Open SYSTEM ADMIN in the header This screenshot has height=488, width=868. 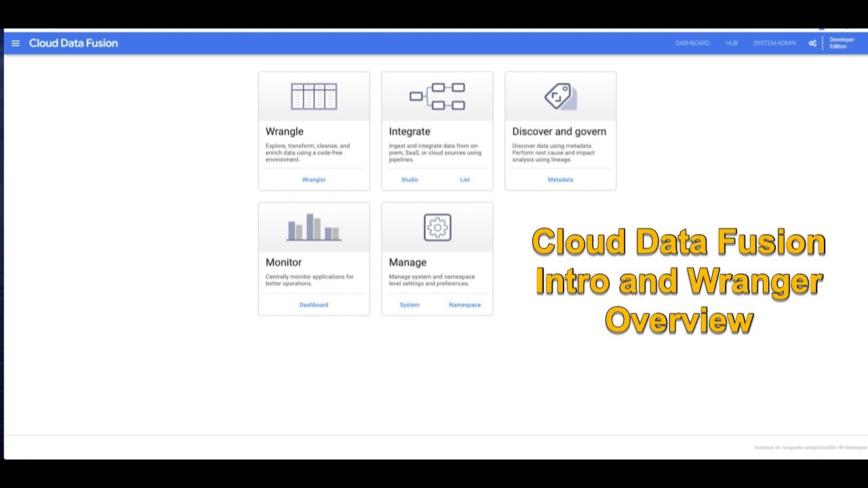774,43
